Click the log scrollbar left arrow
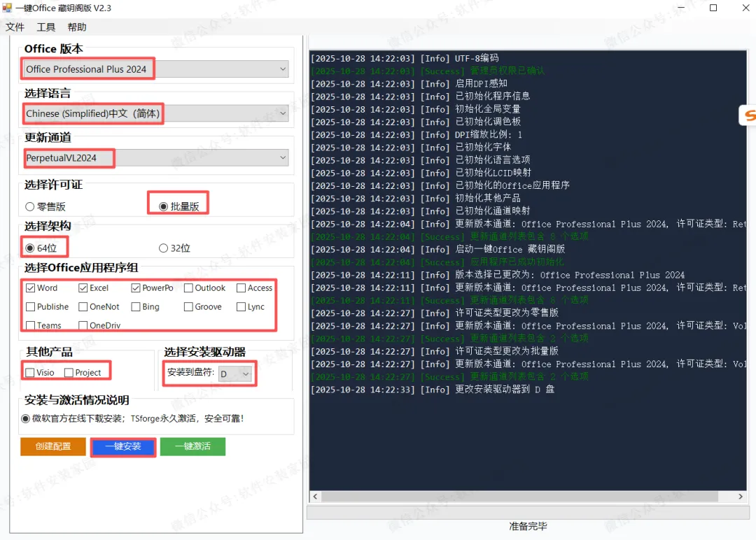This screenshot has width=756, height=540. tap(315, 497)
